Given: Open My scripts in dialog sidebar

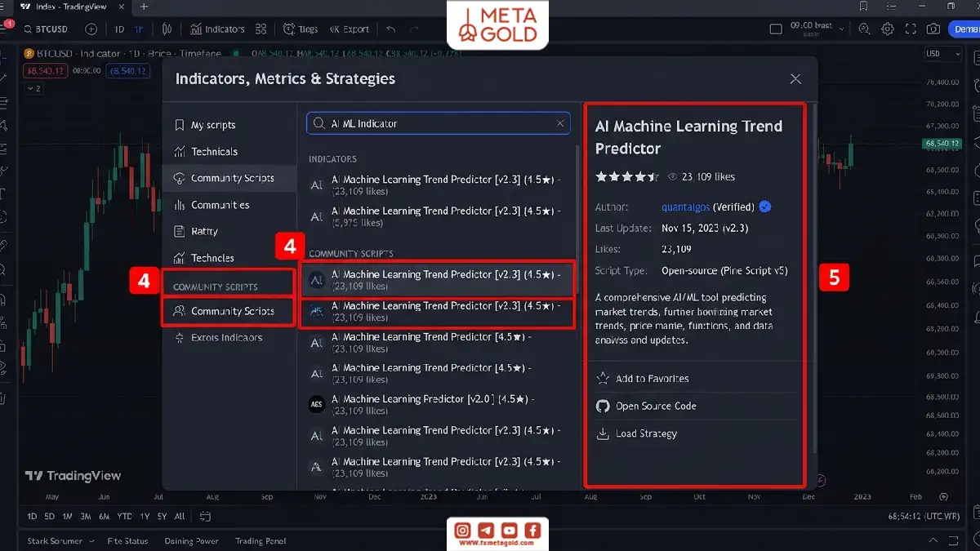Looking at the screenshot, I should [229, 125].
